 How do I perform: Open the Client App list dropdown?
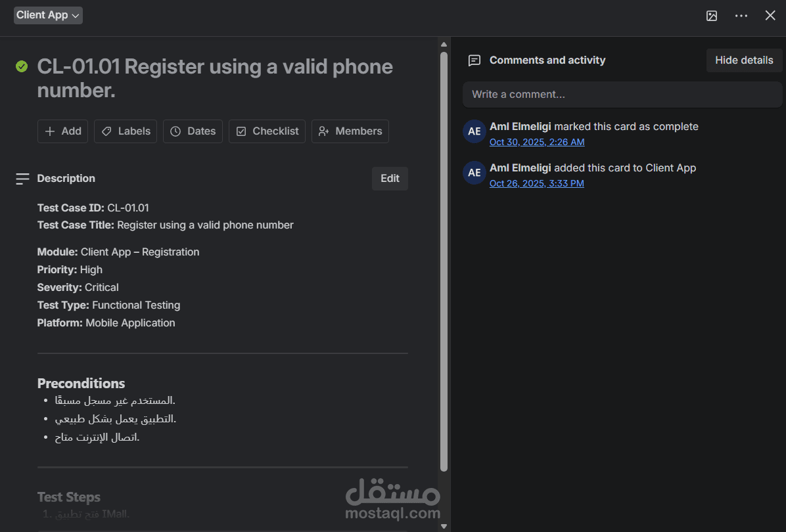pyautogui.click(x=48, y=15)
